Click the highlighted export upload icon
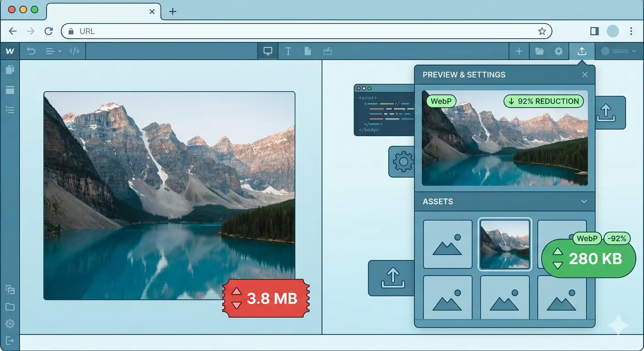This screenshot has height=351, width=644. (581, 51)
